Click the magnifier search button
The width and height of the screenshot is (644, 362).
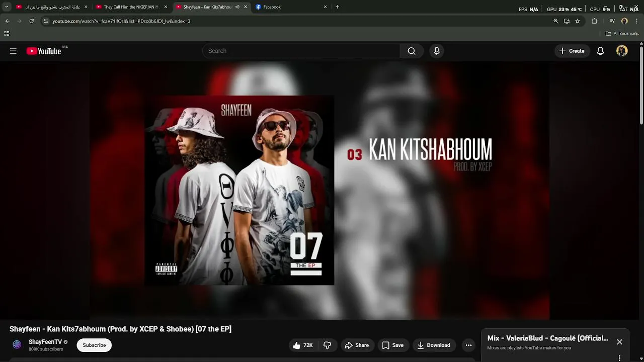pos(412,51)
